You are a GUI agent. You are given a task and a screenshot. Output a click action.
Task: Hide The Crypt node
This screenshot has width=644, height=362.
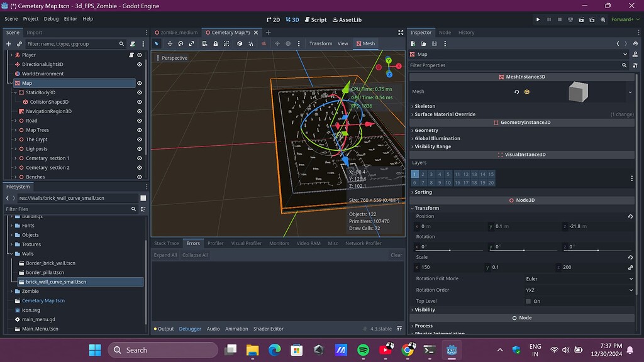[x=140, y=140]
